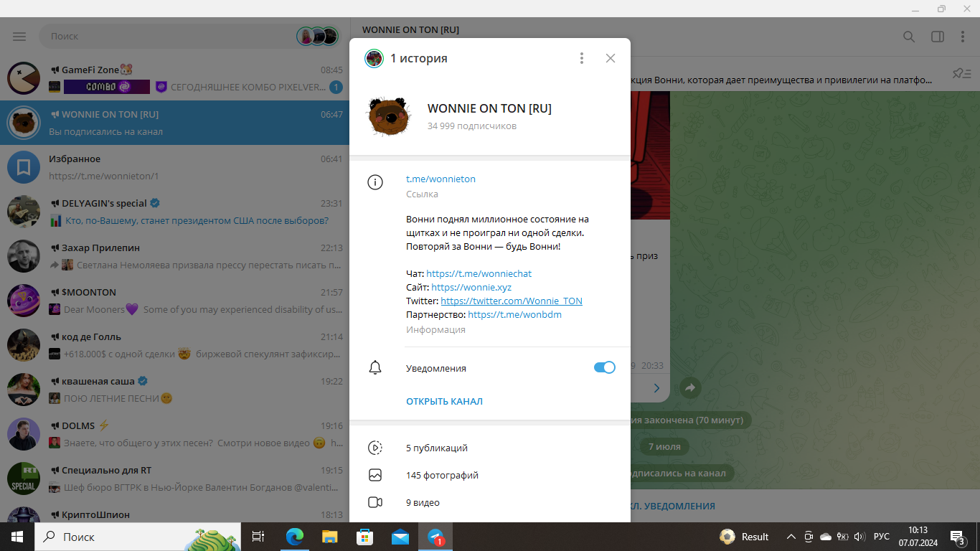
Task: Click the search icon in chat header
Action: pyautogui.click(x=909, y=37)
